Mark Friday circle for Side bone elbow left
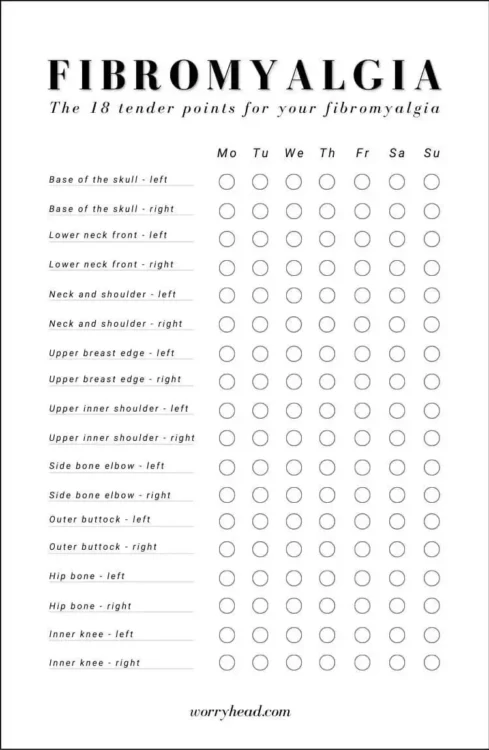Viewport: 489px width, 750px height. [x=362, y=467]
